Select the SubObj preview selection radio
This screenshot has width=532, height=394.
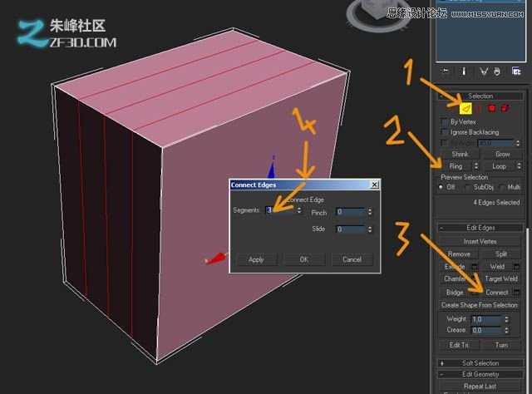(x=468, y=187)
